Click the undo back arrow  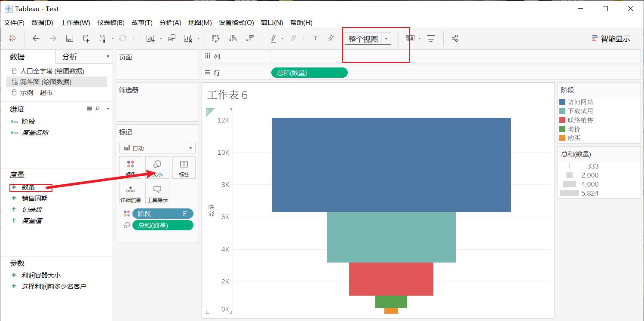tap(36, 38)
